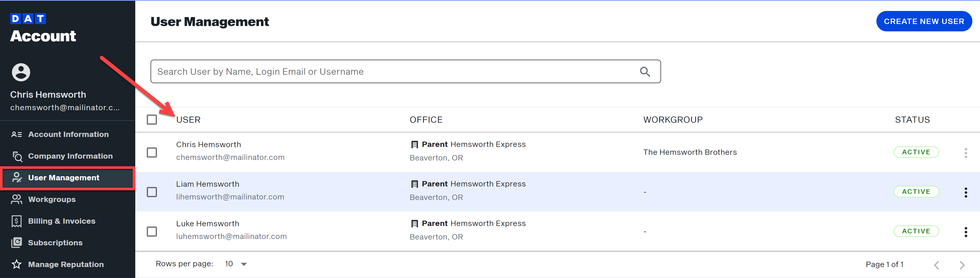
Task: Select the Account Information sidebar icon
Action: click(x=17, y=134)
